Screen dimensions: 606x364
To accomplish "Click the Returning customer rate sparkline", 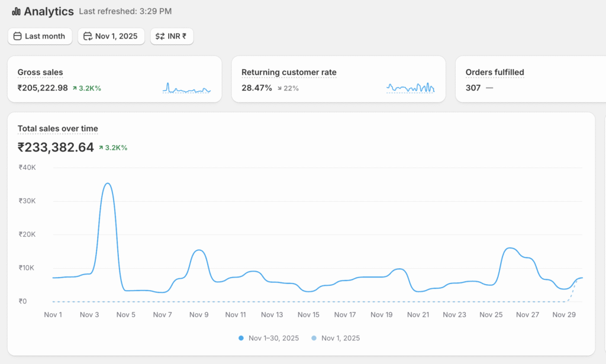I will click(x=410, y=88).
